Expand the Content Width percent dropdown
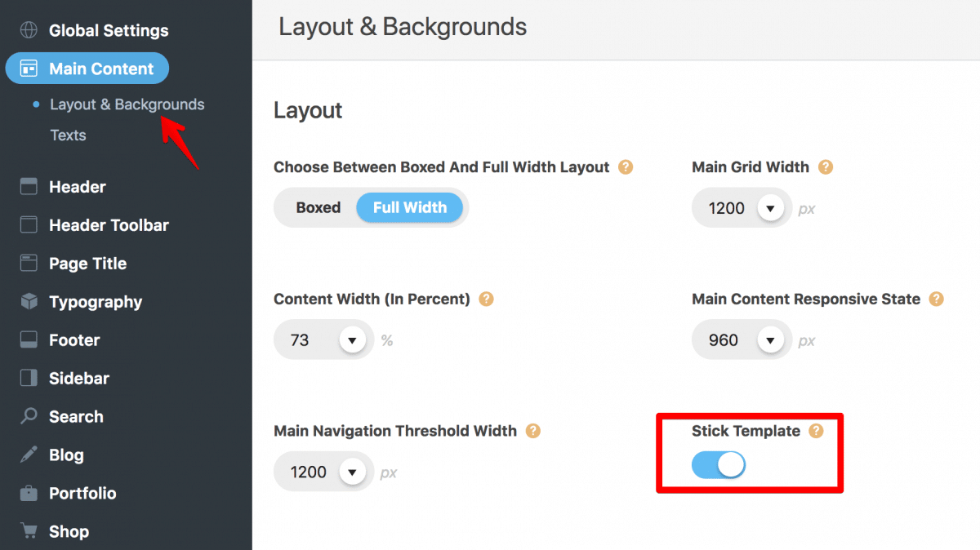This screenshot has width=980, height=550. tap(352, 339)
